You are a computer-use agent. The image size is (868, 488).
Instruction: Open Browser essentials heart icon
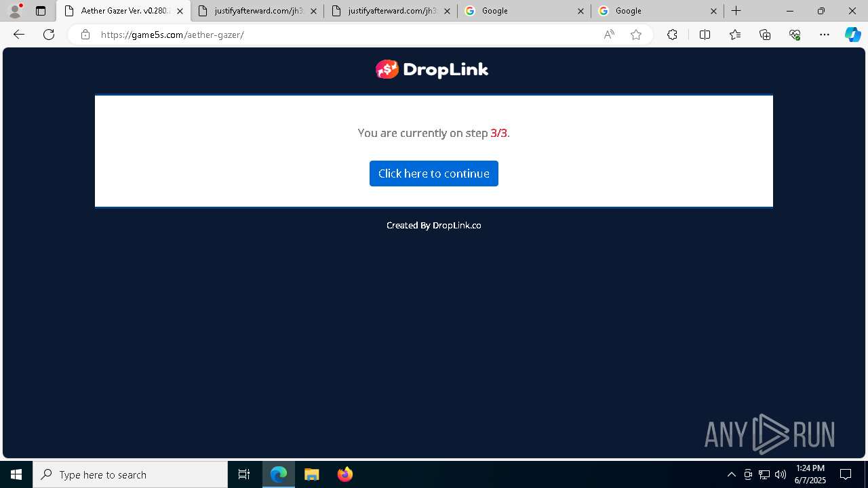795,35
